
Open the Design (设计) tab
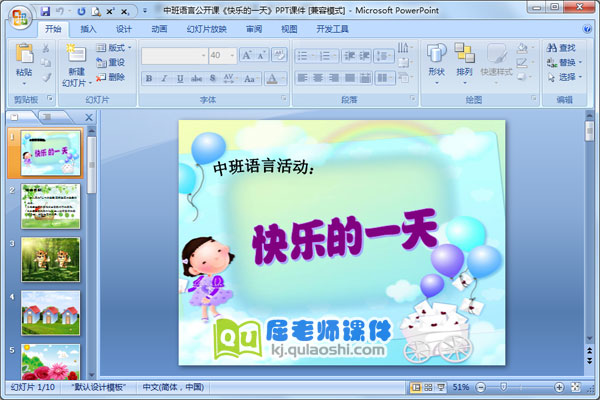124,29
